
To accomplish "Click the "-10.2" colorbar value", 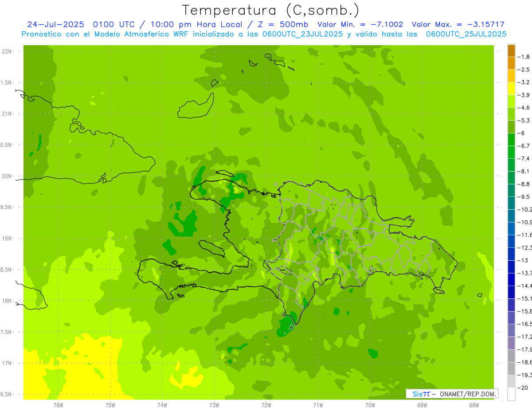I will click(x=524, y=209).
